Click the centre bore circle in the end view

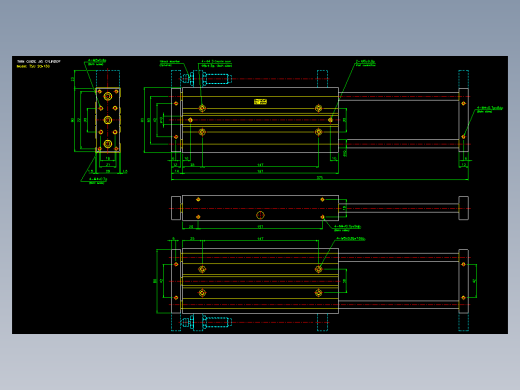pos(108,120)
